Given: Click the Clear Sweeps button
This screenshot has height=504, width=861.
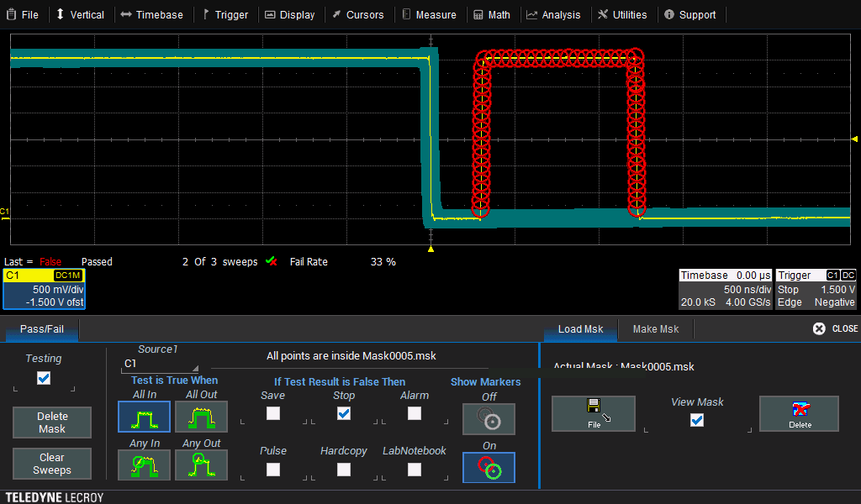Looking at the screenshot, I should pos(52,464).
